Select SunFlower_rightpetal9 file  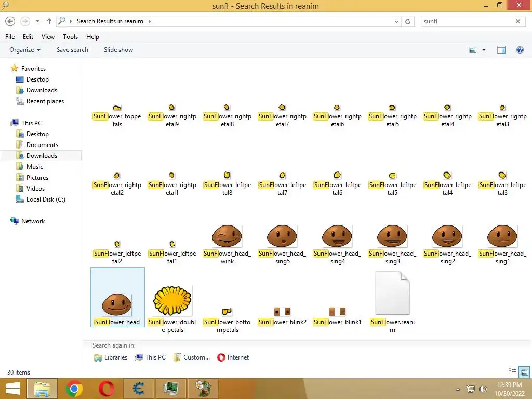tap(172, 116)
